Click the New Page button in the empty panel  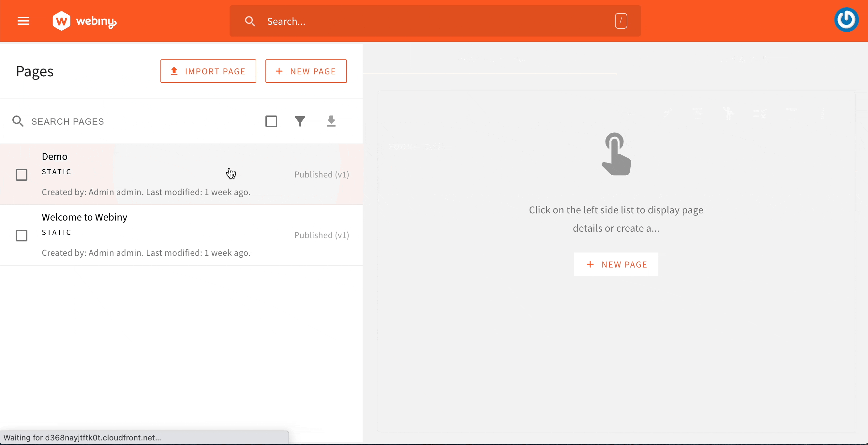click(x=616, y=264)
